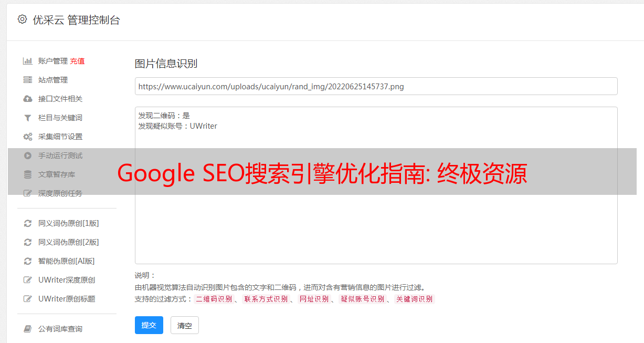The width and height of the screenshot is (644, 343).
Task: Click the bar chart icon for 账户管理
Action: 28,61
